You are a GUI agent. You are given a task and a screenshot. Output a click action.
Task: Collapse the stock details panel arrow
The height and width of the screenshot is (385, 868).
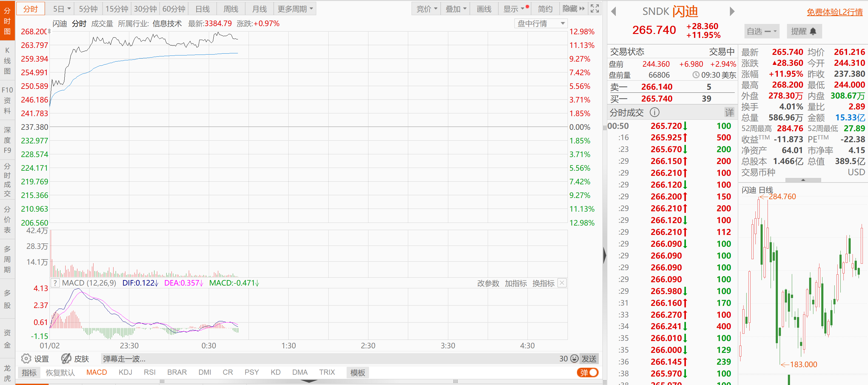803,180
